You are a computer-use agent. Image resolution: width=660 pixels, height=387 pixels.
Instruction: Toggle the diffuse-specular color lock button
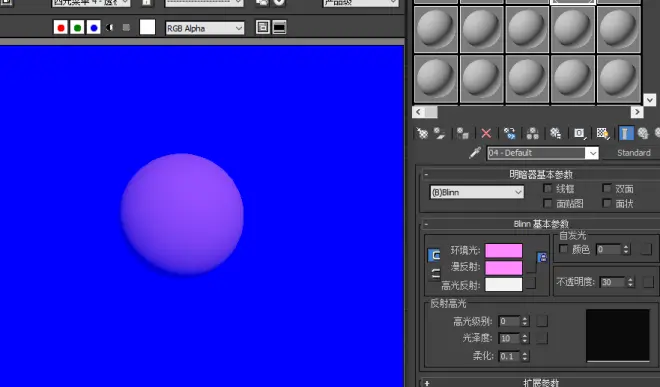(x=435, y=274)
